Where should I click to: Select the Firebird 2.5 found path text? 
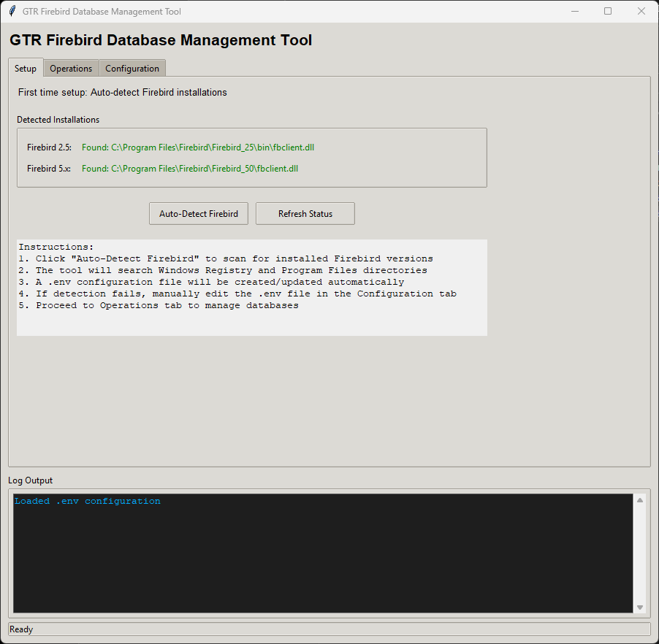pyautogui.click(x=197, y=147)
